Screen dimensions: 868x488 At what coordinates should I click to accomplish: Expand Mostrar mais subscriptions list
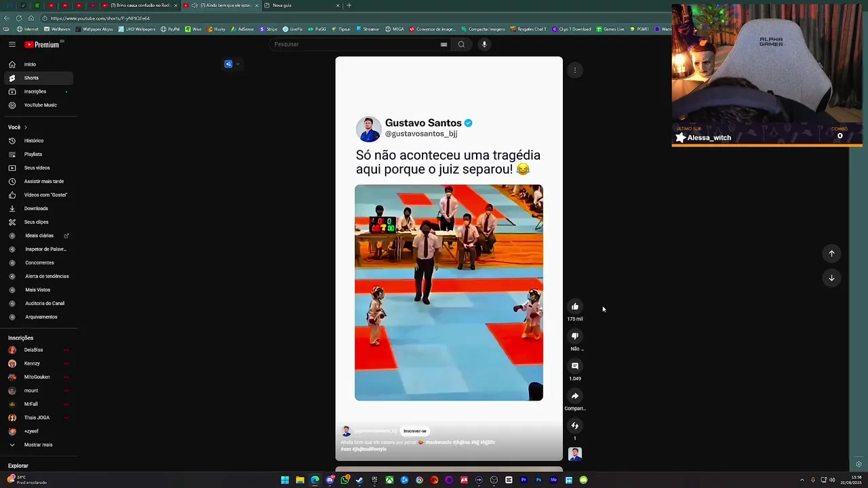[39, 445]
